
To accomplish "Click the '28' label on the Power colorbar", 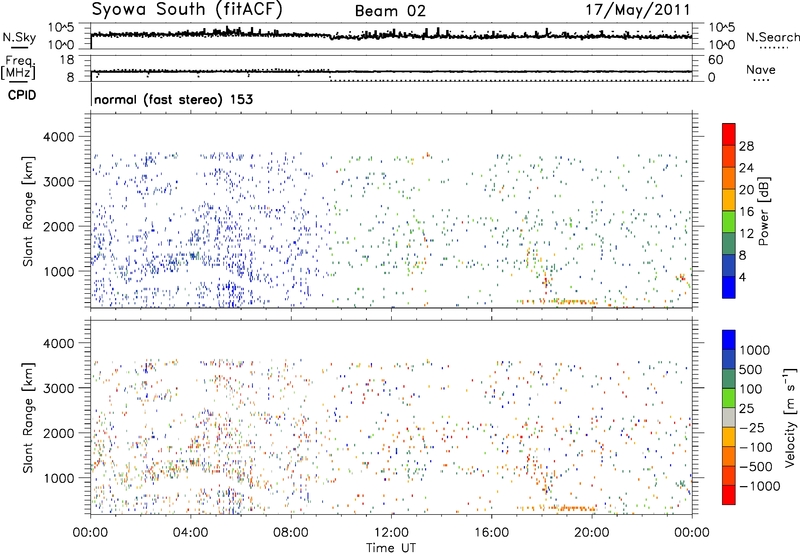I will click(746, 146).
